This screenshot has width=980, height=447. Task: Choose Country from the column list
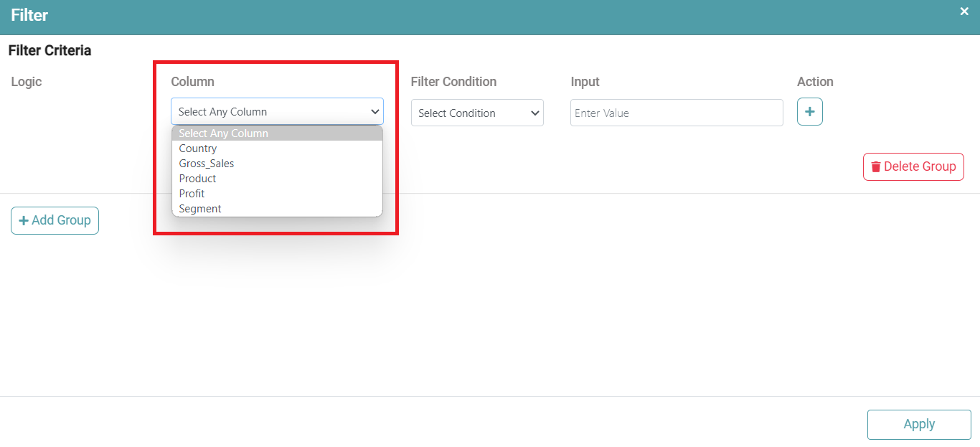tap(198, 149)
